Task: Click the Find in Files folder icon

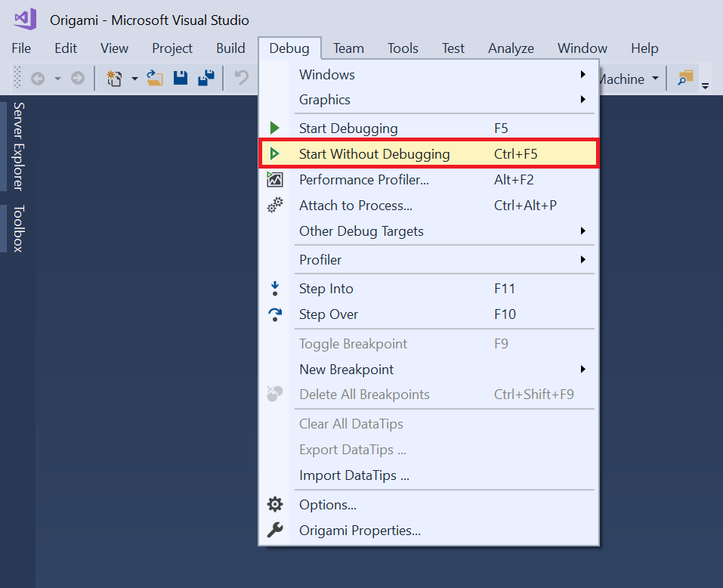Action: [x=685, y=79]
